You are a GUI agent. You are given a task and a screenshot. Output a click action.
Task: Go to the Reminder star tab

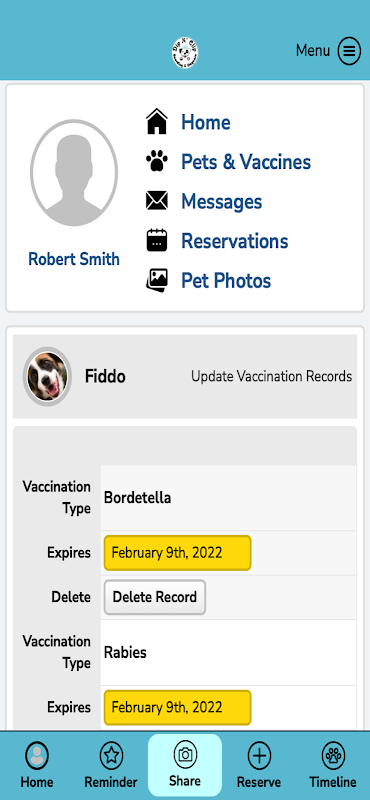tap(111, 764)
